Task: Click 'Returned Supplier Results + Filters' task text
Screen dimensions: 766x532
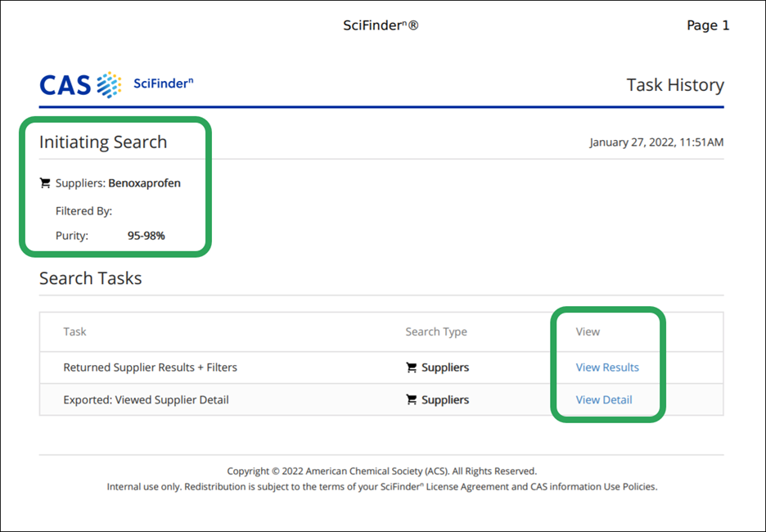Action: pyautogui.click(x=151, y=367)
